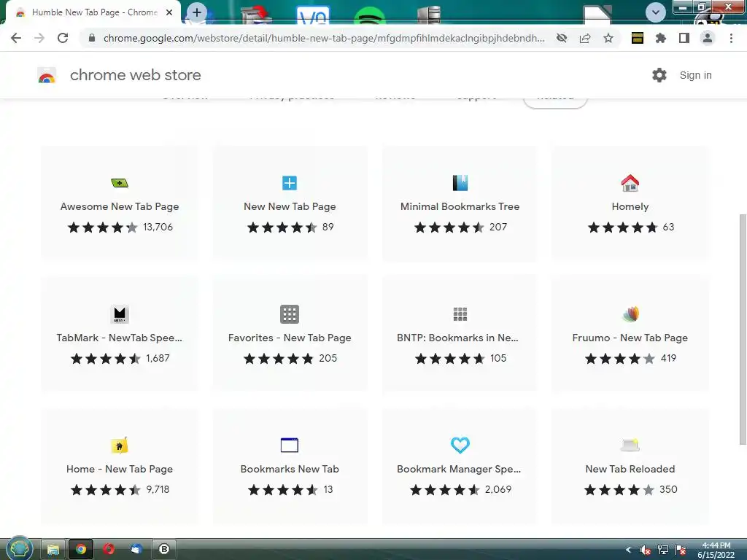Viewport: 747px width, 560px height.
Task: Open Awesome New Tab Page title link
Action: [x=120, y=206]
